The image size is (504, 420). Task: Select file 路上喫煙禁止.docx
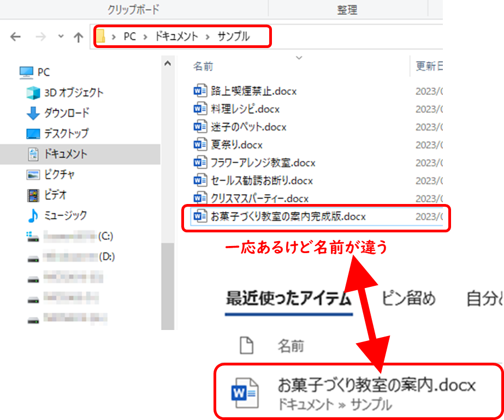253,91
